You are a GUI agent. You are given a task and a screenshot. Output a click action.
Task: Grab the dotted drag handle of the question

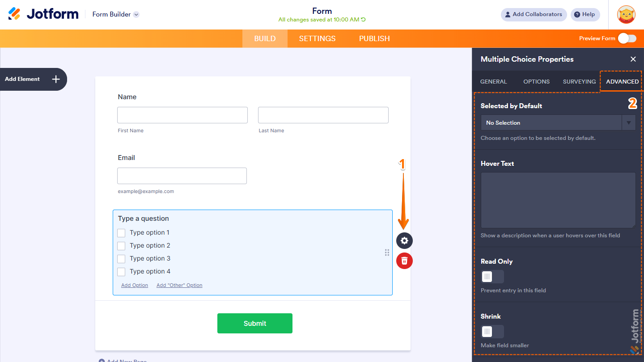(x=387, y=253)
